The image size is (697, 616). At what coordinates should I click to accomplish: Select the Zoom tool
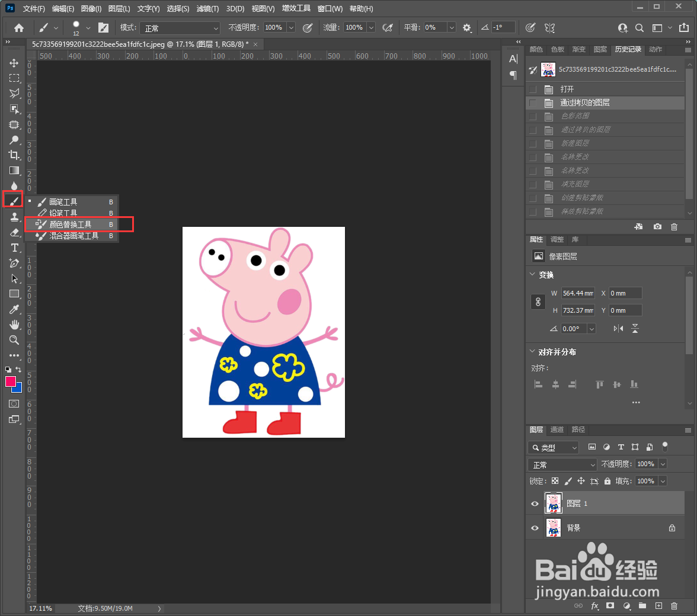tap(14, 340)
